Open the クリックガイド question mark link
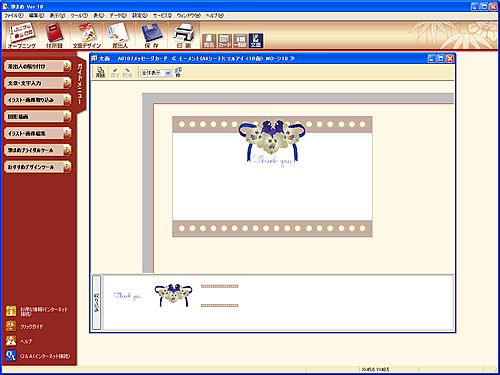This screenshot has height=375, width=500. point(25,326)
